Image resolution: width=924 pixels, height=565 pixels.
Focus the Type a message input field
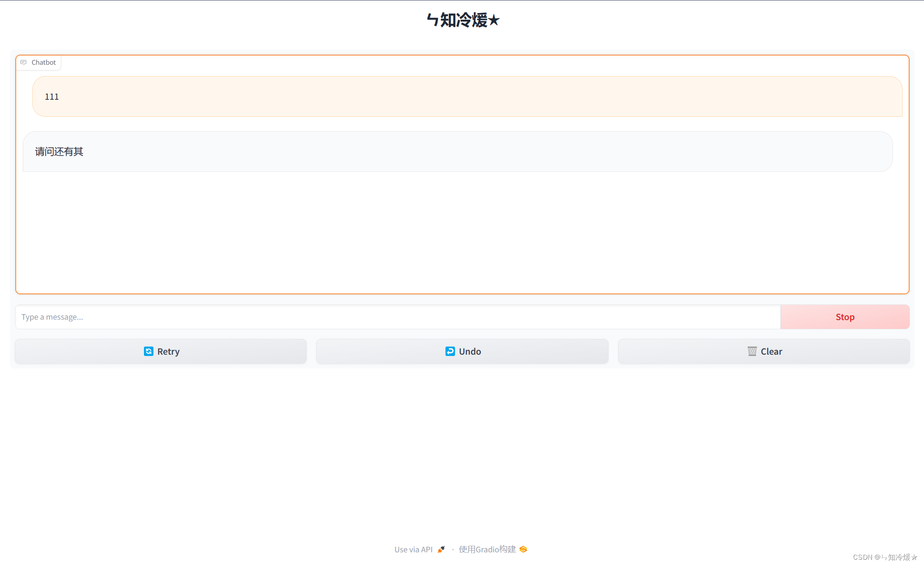(397, 317)
